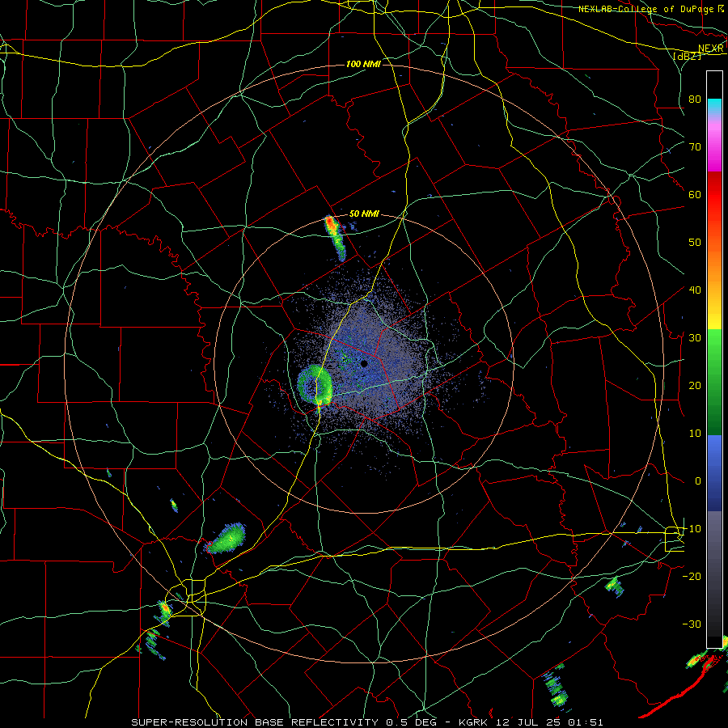Click the 50 NMI range ring label
This screenshot has width=728, height=728.
point(364,214)
